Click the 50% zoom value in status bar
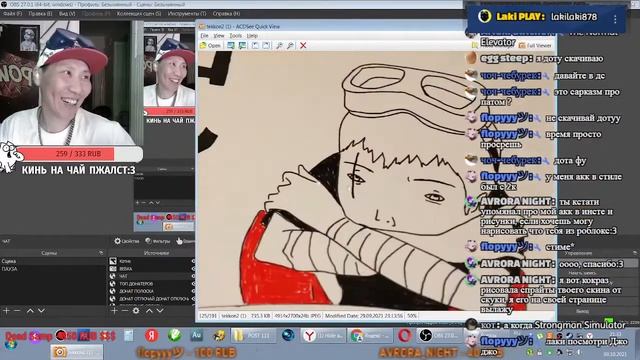 coord(412,316)
